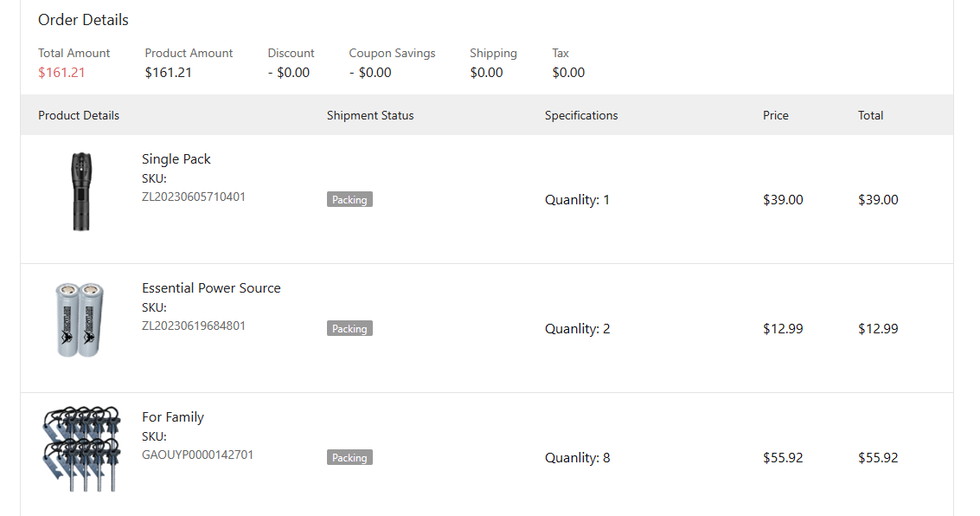Open the Essential Power Source product link
The width and height of the screenshot is (980, 516).
click(x=211, y=288)
